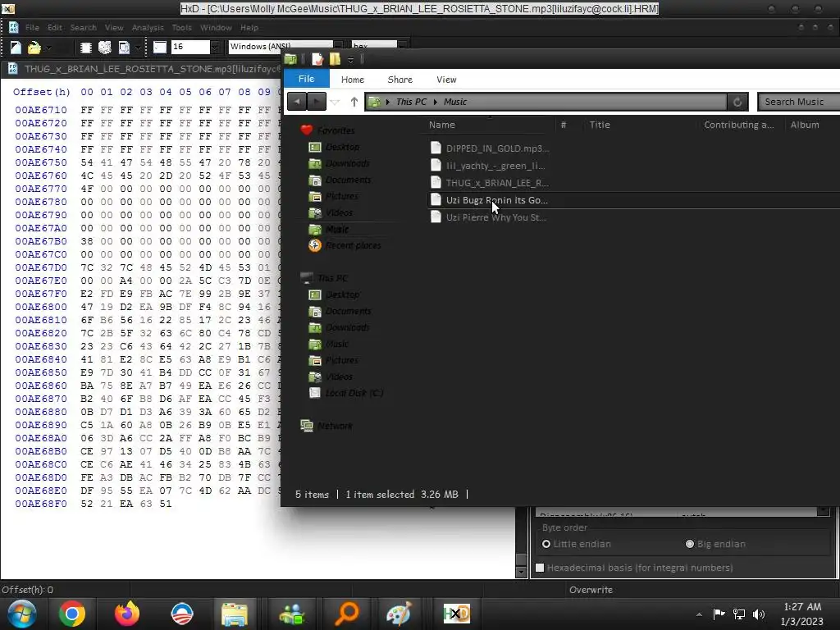This screenshot has width=840, height=630.
Task: Click the Explorer Forward button
Action: click(317, 101)
